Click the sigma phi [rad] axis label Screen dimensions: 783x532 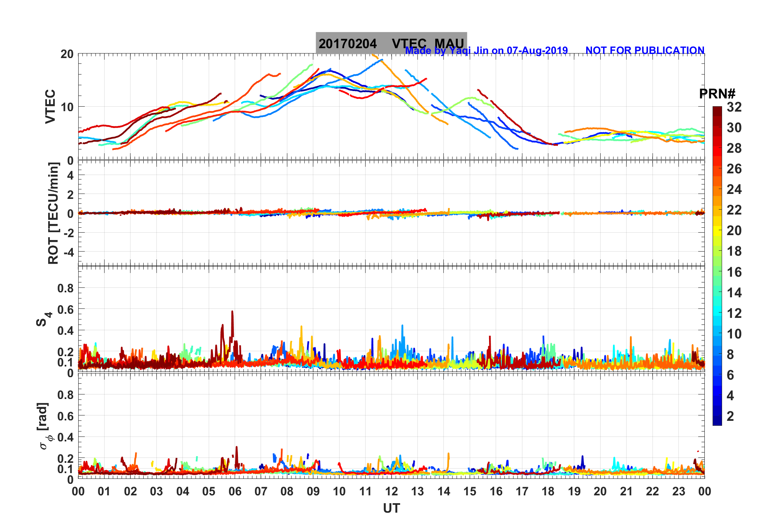(x=44, y=426)
